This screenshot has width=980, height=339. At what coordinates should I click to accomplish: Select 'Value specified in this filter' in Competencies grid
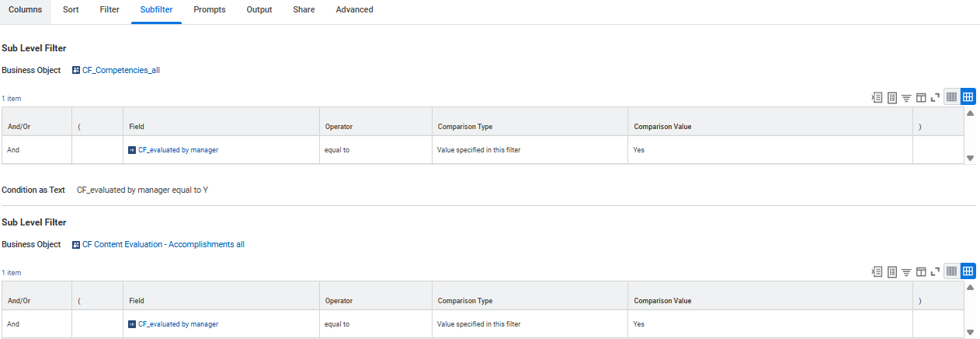click(x=530, y=150)
